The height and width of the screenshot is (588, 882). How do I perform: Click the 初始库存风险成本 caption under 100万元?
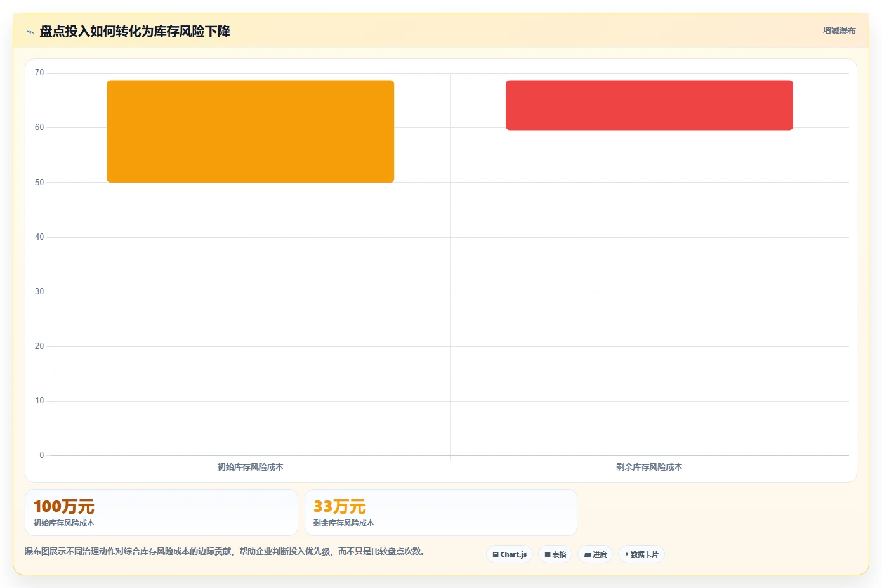(x=64, y=523)
